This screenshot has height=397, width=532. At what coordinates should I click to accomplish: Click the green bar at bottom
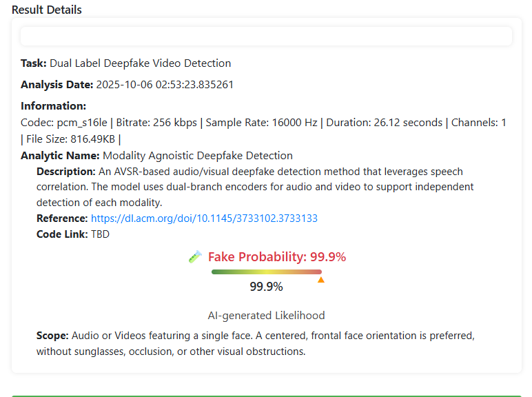point(266,396)
